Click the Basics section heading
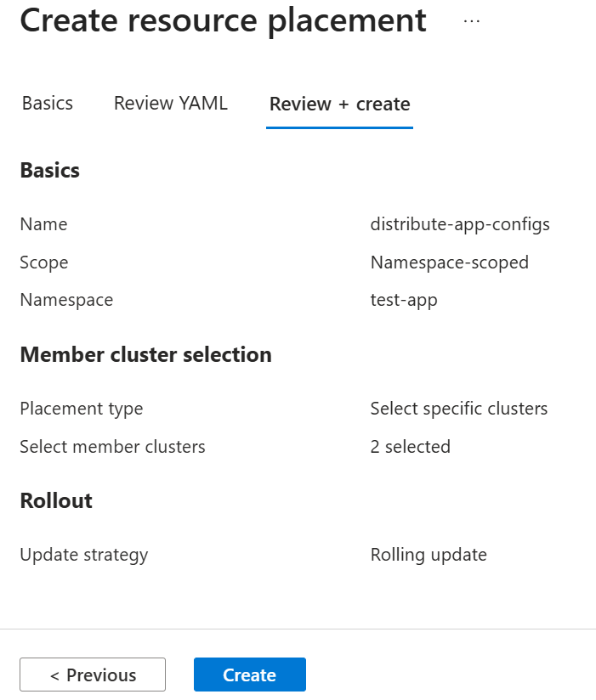Image resolution: width=596 pixels, height=700 pixels. [50, 171]
